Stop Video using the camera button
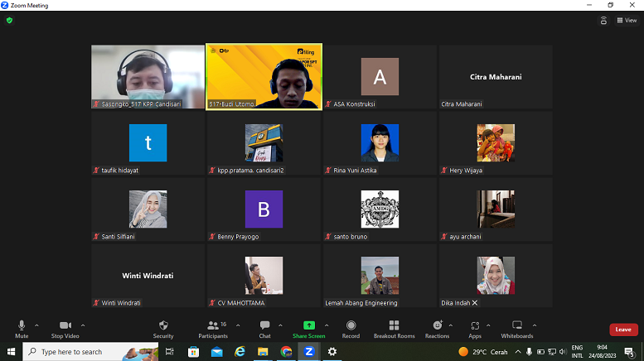The height and width of the screenshot is (361, 644). [65, 326]
